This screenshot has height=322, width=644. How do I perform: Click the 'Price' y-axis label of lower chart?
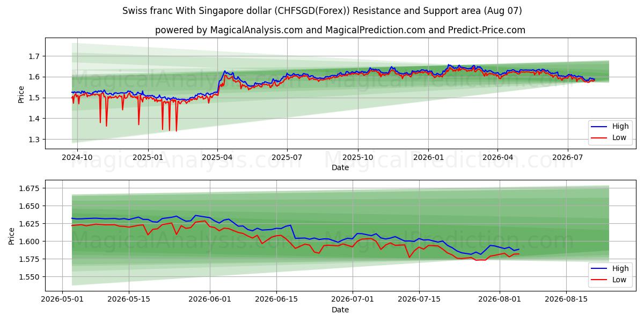click(12, 236)
